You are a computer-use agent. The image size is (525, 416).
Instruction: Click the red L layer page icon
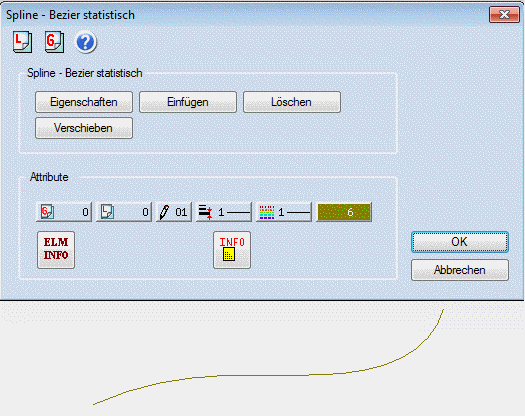pos(22,42)
